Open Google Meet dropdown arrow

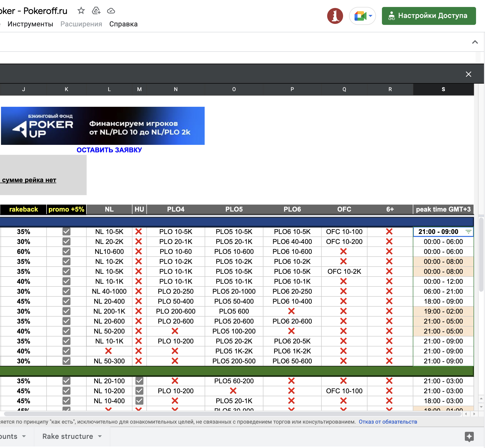(x=370, y=16)
